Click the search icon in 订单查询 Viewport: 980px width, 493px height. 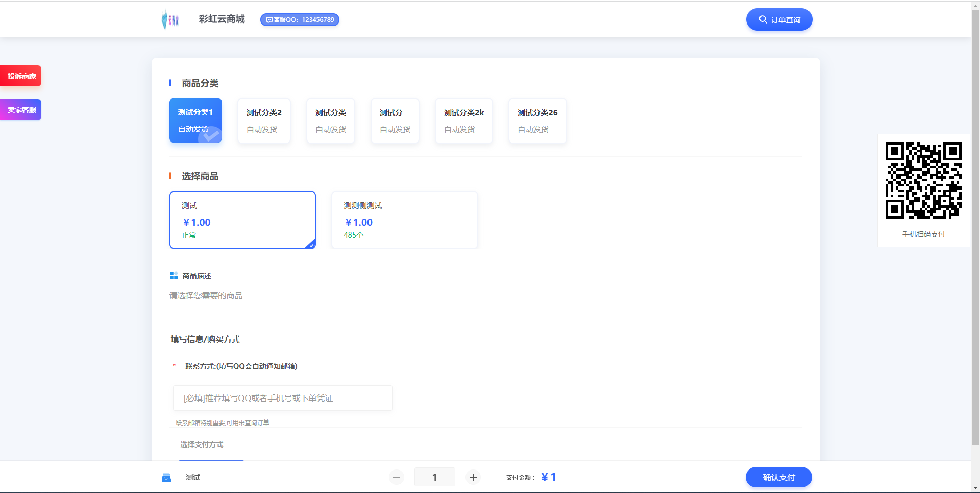[x=763, y=19]
